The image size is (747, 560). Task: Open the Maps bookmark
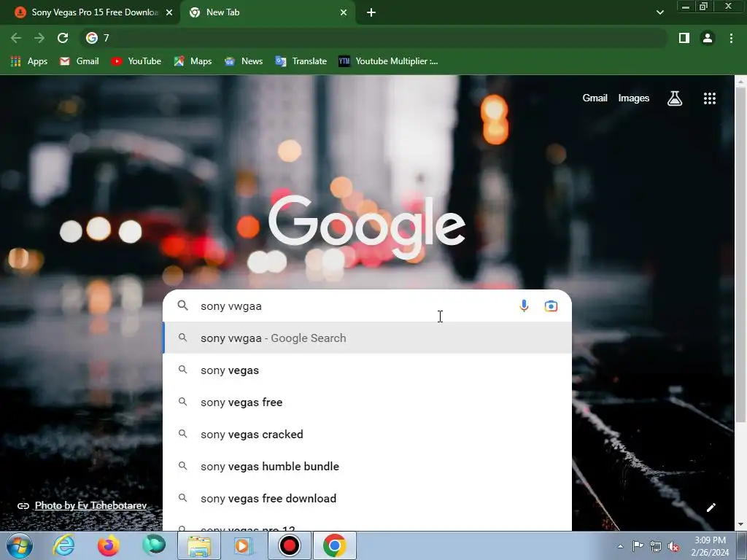click(x=193, y=61)
